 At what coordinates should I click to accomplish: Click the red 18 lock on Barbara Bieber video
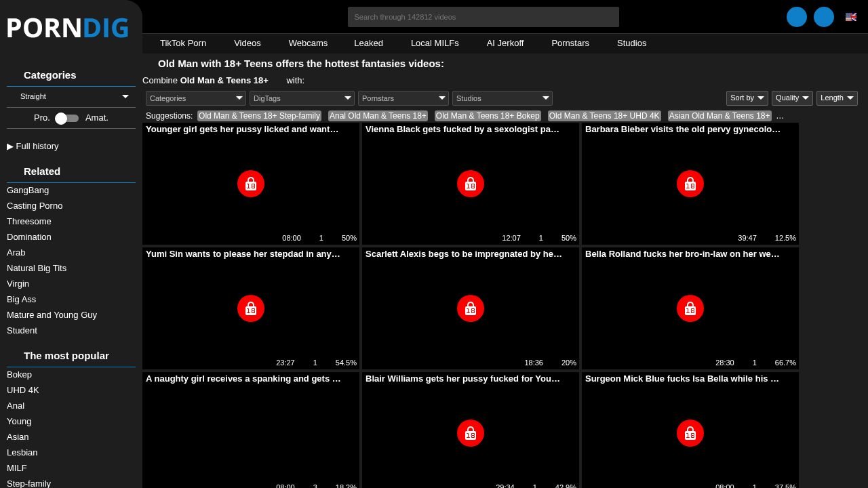(x=690, y=184)
